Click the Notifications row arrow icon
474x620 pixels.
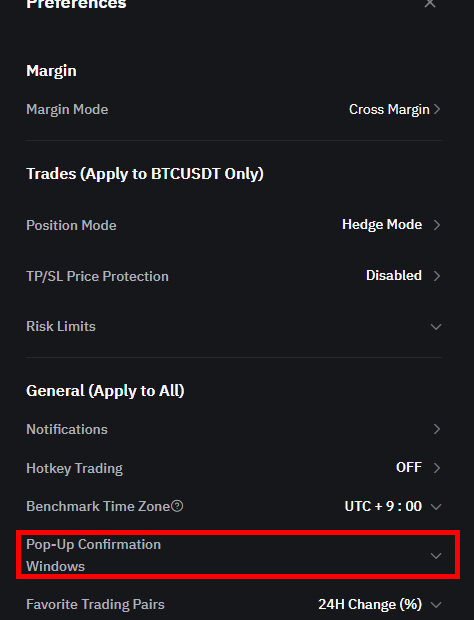(x=437, y=429)
